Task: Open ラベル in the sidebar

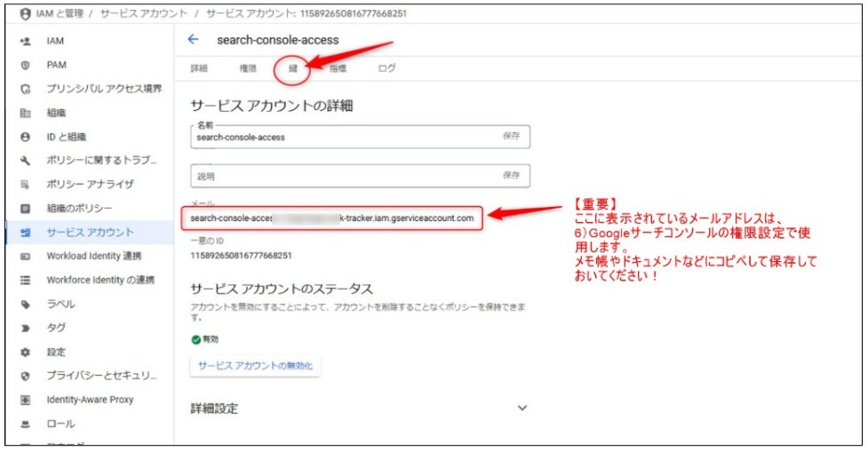Action: (60, 305)
